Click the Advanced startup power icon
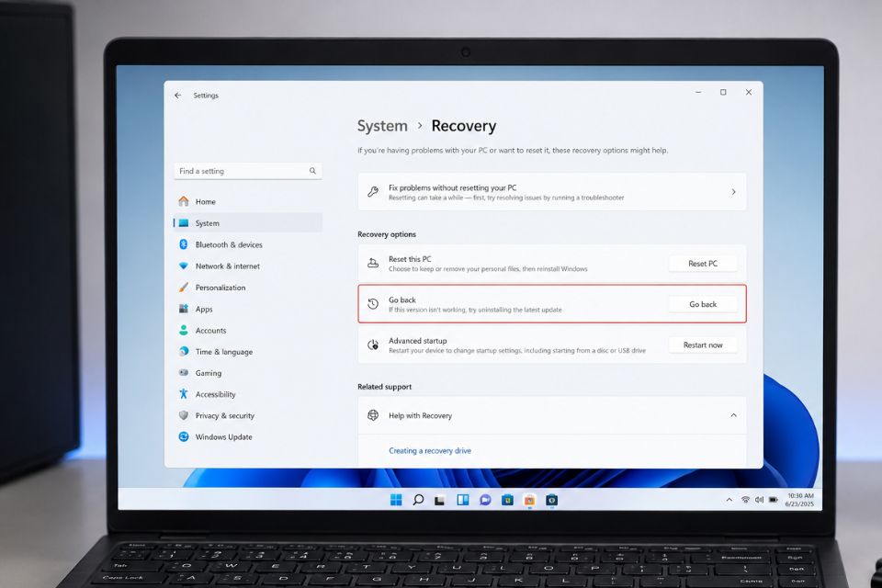The width and height of the screenshot is (882, 588). click(373, 345)
